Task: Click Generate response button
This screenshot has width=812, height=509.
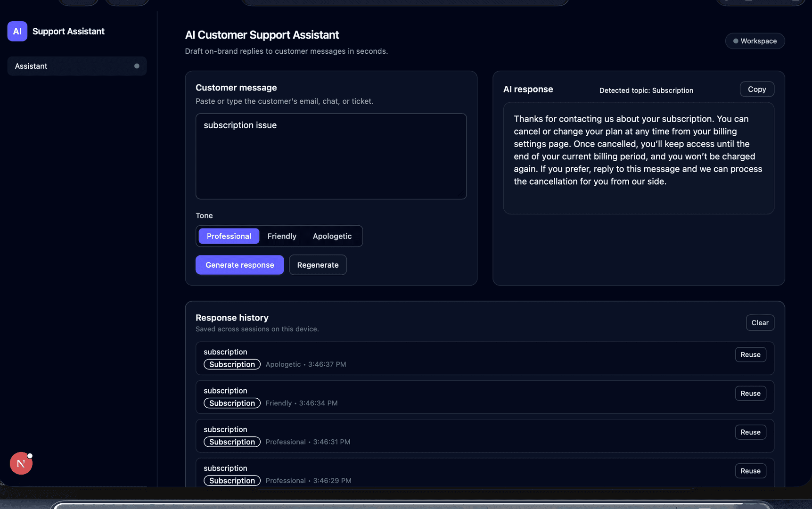Action: 240,265
